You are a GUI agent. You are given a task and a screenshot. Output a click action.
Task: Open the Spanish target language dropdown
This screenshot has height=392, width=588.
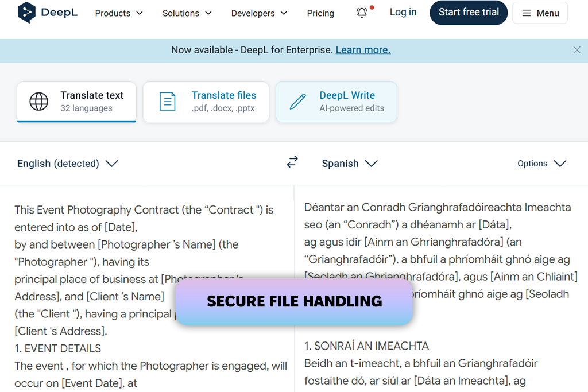pos(350,164)
